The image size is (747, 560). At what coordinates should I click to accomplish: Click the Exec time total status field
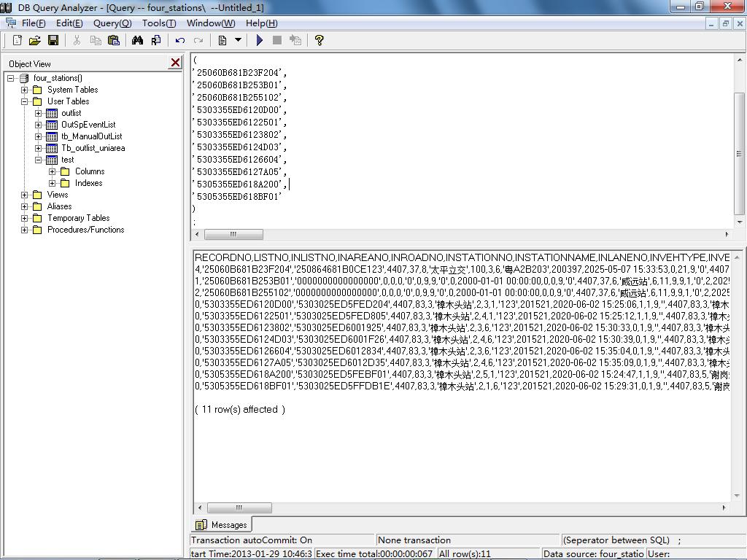tap(375, 554)
